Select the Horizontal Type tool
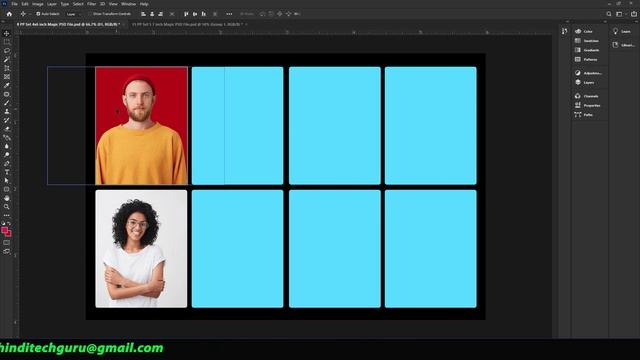 7,172
